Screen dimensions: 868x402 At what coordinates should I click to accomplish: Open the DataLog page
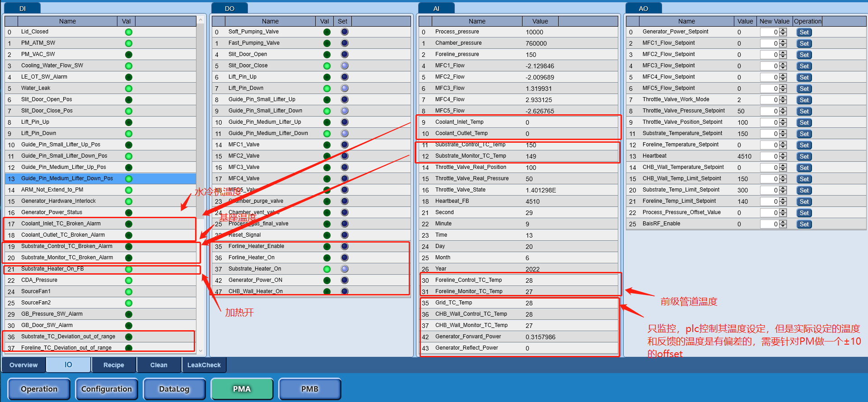174,389
